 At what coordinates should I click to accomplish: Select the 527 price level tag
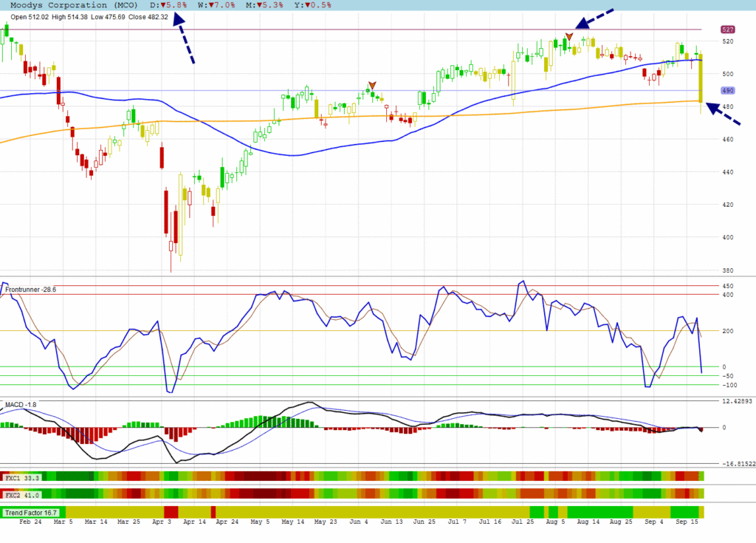pyautogui.click(x=727, y=30)
